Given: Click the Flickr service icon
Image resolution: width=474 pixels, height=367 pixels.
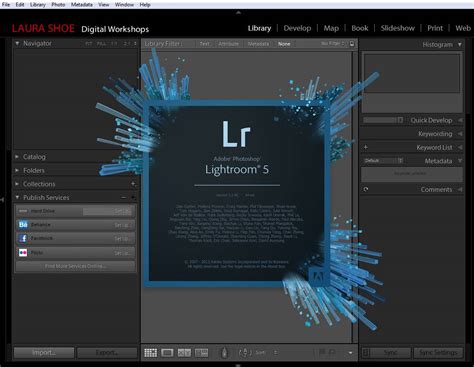Looking at the screenshot, I should 23,252.
